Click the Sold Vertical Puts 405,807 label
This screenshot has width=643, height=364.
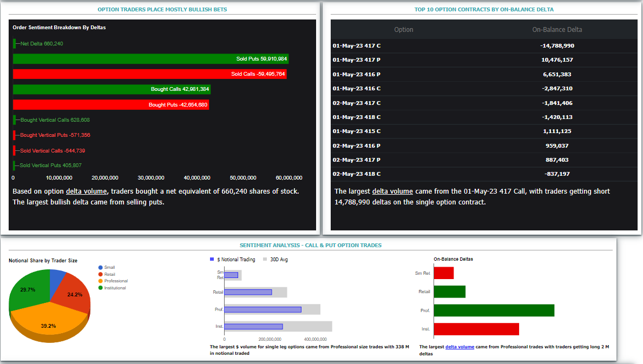50,165
